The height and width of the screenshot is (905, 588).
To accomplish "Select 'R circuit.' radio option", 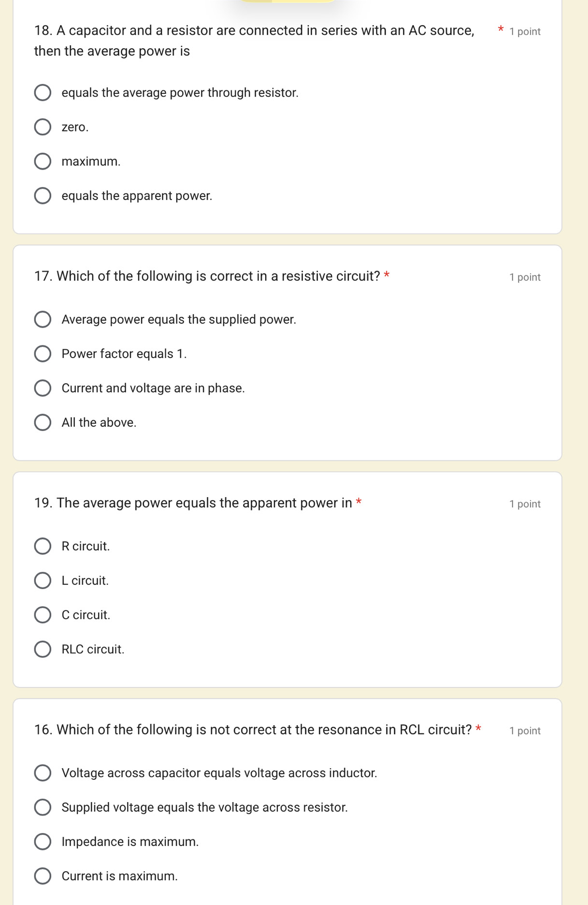I will (43, 546).
